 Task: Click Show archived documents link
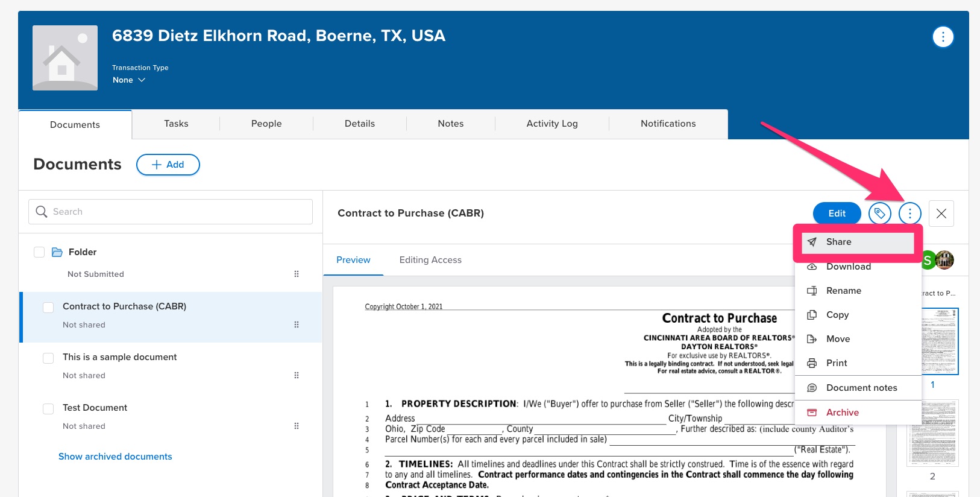[115, 457]
